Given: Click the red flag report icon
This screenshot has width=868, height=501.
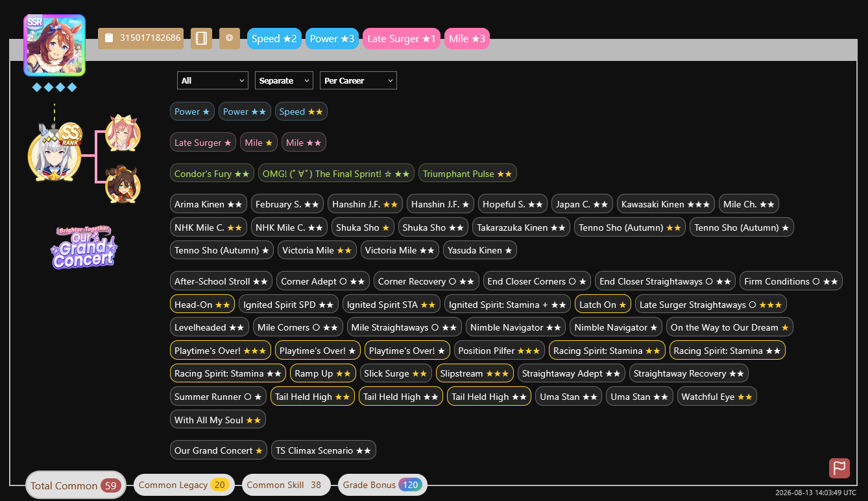Looking at the screenshot, I should pyautogui.click(x=839, y=468).
